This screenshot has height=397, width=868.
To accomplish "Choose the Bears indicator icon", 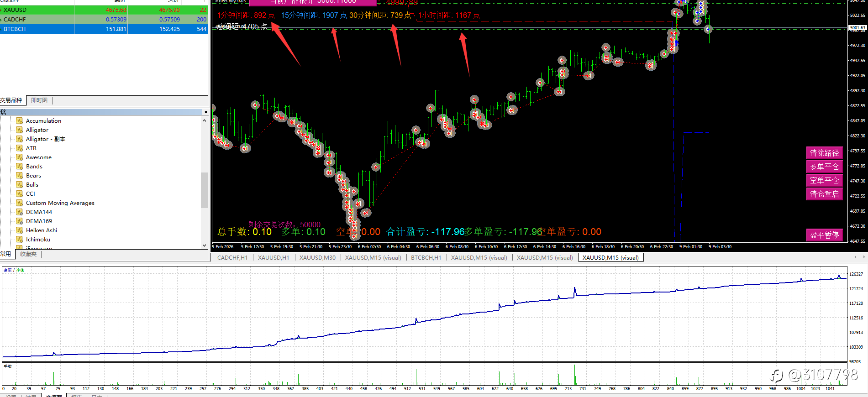I will point(20,175).
